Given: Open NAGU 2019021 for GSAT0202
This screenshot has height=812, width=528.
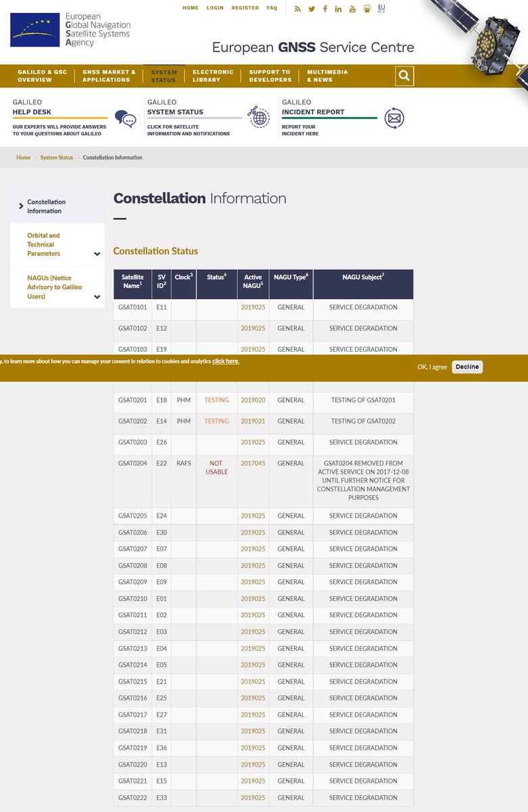Looking at the screenshot, I should (253, 421).
